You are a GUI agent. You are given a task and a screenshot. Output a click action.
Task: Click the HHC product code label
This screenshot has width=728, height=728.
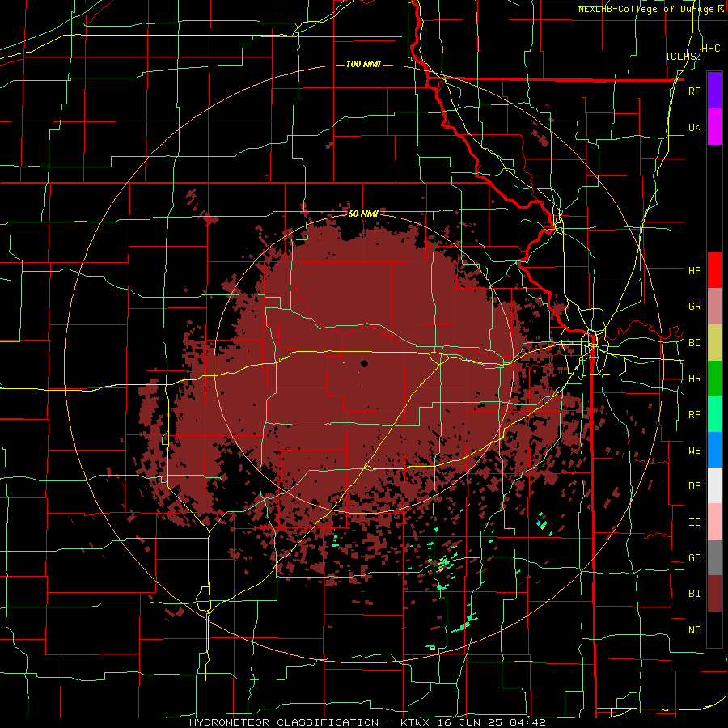pyautogui.click(x=710, y=49)
